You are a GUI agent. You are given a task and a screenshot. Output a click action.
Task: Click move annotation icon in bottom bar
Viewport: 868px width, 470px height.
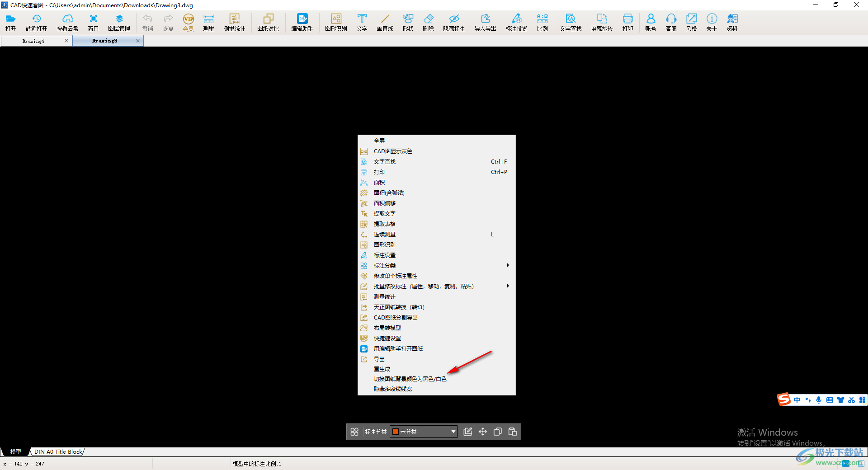pyautogui.click(x=483, y=432)
